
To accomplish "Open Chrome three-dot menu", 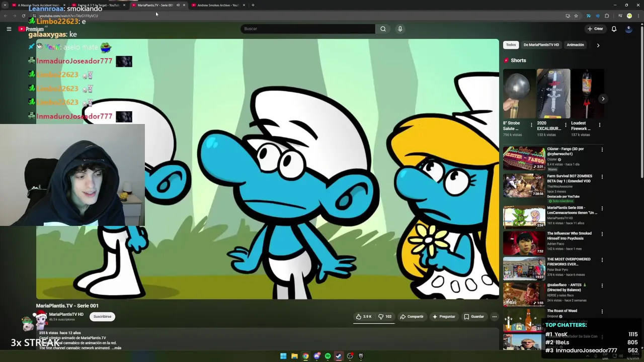I will pos(637,16).
